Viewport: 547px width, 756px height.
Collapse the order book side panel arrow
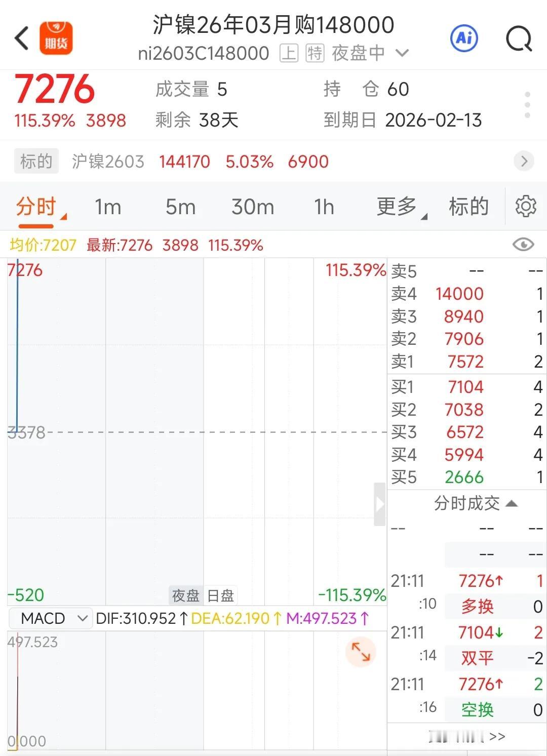(x=379, y=504)
